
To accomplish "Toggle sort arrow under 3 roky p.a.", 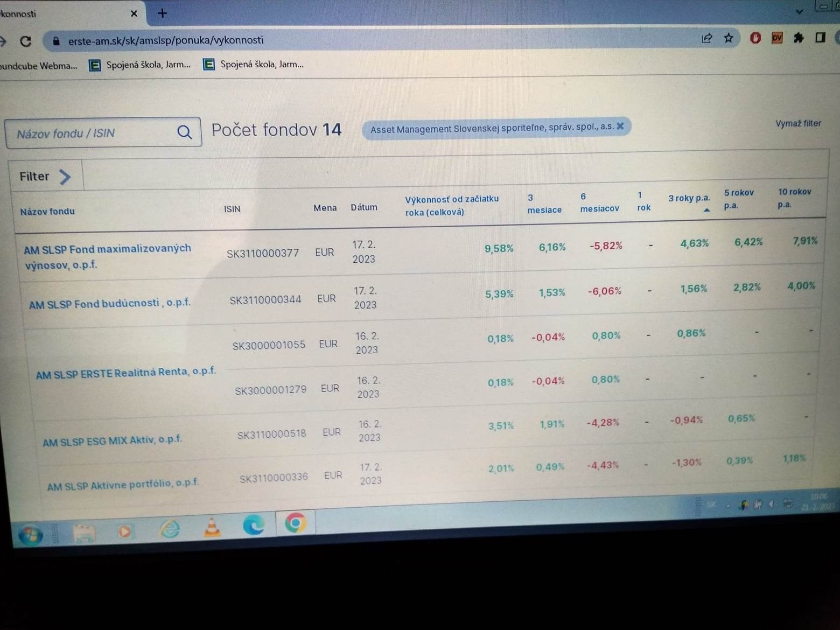I will coord(706,210).
